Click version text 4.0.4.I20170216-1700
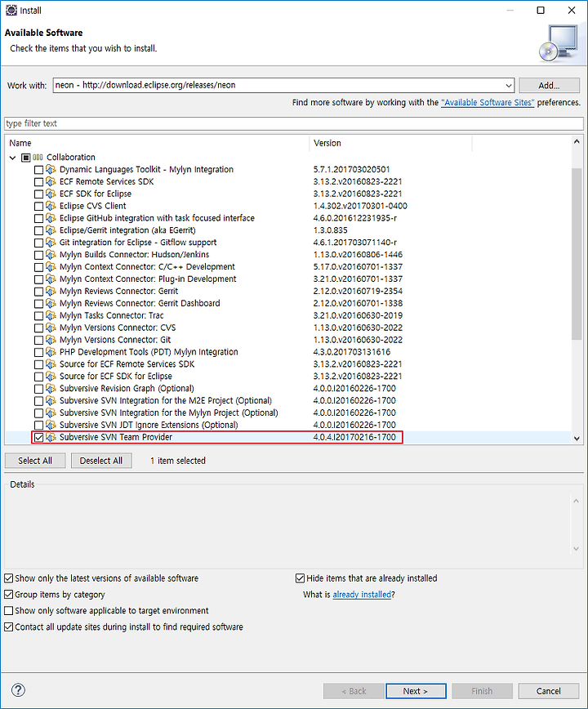Viewport: 588px width, 709px height. pos(354,437)
